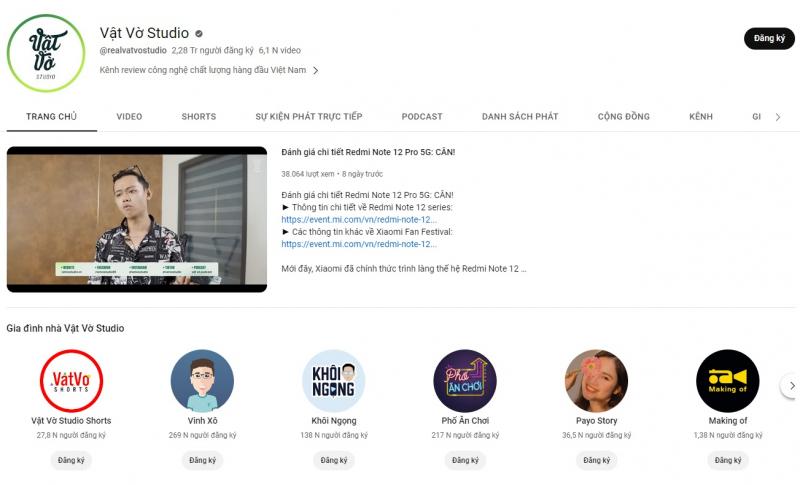This screenshot has height=485, width=800.
Task: Click the 38.064 lượt xem view count
Action: coord(308,174)
